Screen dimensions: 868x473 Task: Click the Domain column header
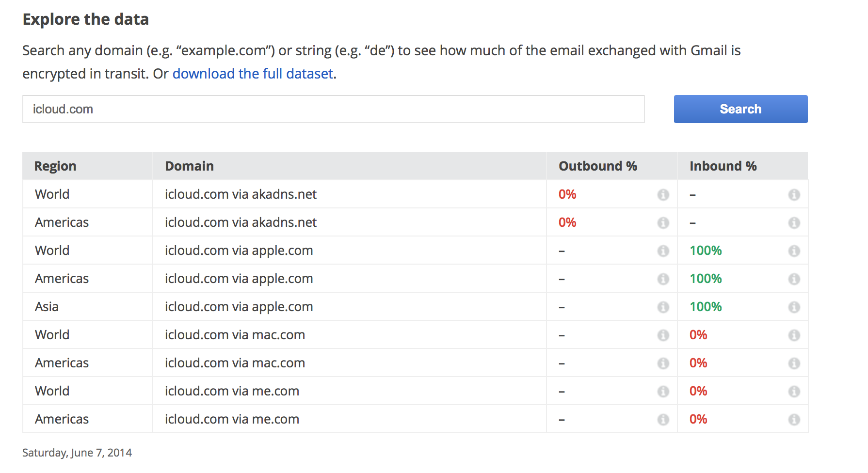(x=189, y=166)
